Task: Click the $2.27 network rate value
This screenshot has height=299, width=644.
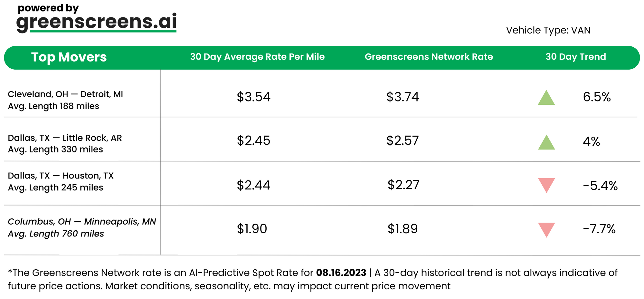Action: (x=403, y=185)
